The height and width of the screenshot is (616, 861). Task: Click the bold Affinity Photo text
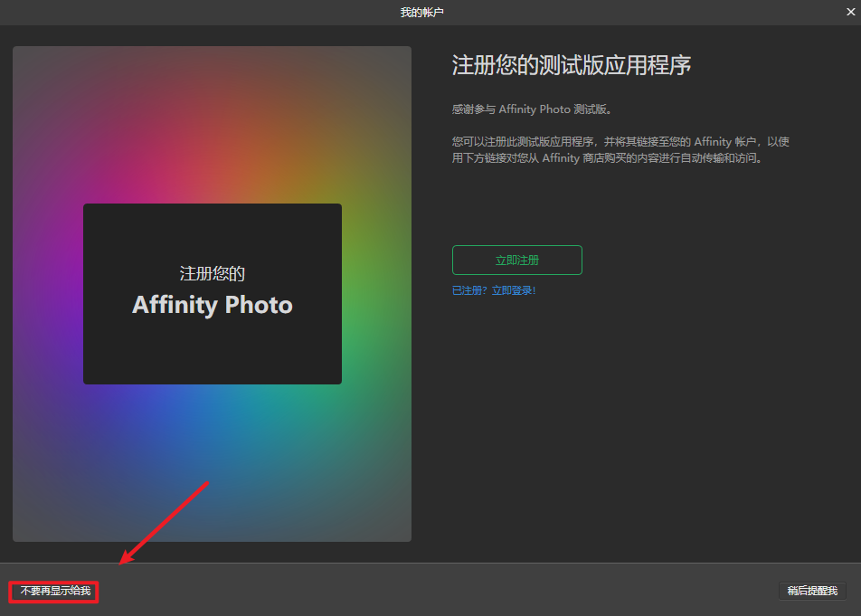pos(212,305)
